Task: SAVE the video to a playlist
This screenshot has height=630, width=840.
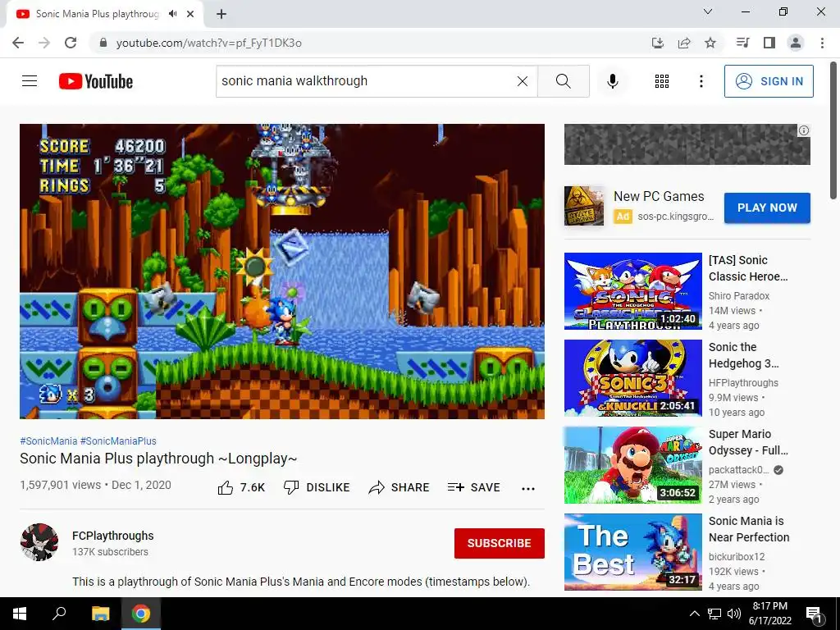Action: point(474,487)
